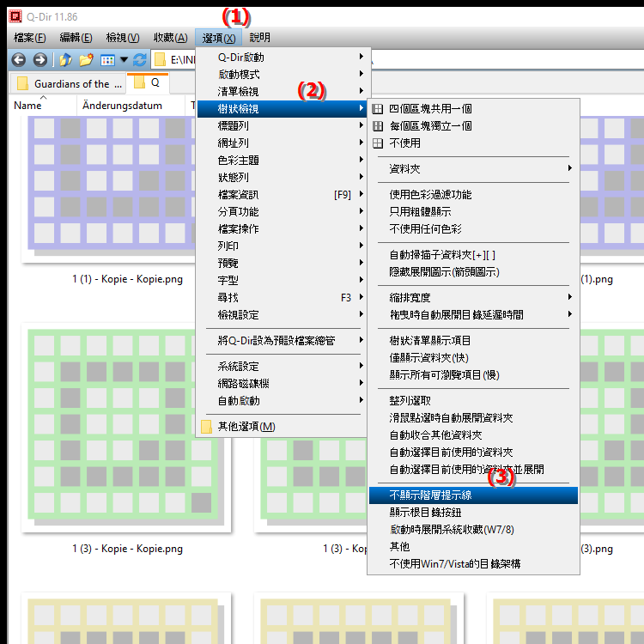Click the view mode grid icon
The width and height of the screenshot is (644, 644).
[x=107, y=60]
